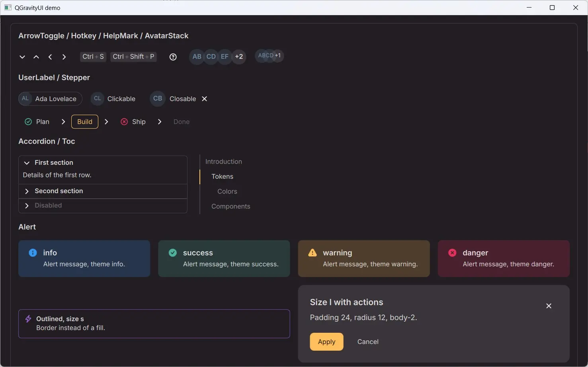The height and width of the screenshot is (367, 588).
Task: Select the CD avatar in the stack
Action: tap(211, 57)
